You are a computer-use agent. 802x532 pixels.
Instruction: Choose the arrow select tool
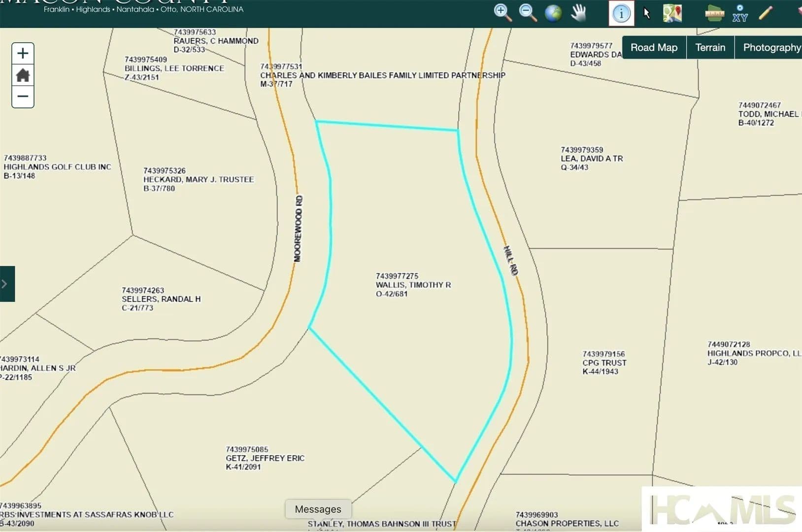click(647, 13)
